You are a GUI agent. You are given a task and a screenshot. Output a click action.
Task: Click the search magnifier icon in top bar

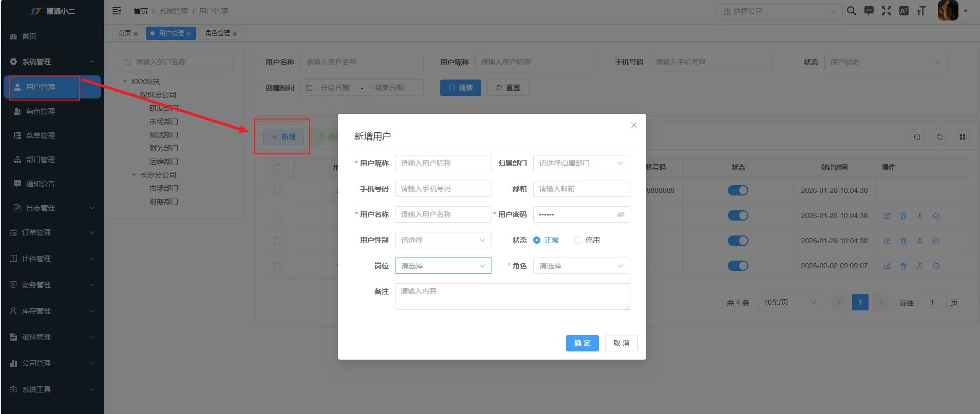click(x=851, y=11)
